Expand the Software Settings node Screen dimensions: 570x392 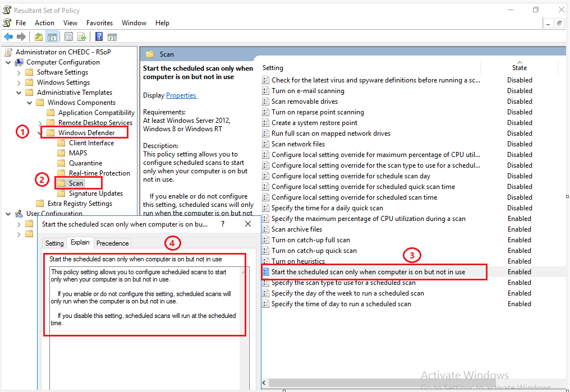19,73
